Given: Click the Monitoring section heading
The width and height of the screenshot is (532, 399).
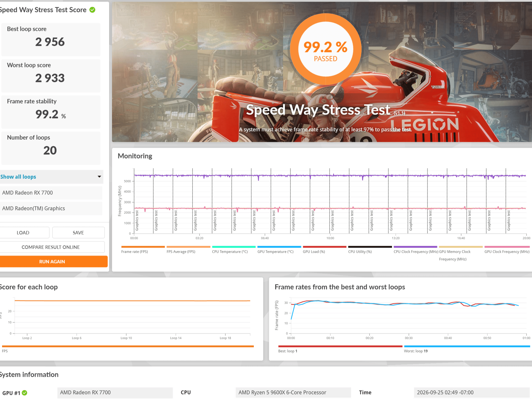Looking at the screenshot, I should (x=135, y=156).
